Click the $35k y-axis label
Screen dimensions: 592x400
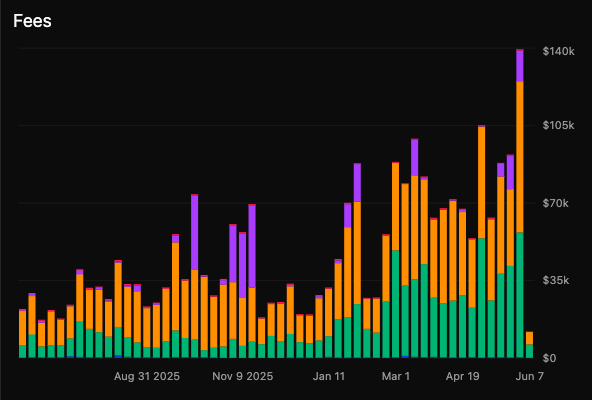555,280
